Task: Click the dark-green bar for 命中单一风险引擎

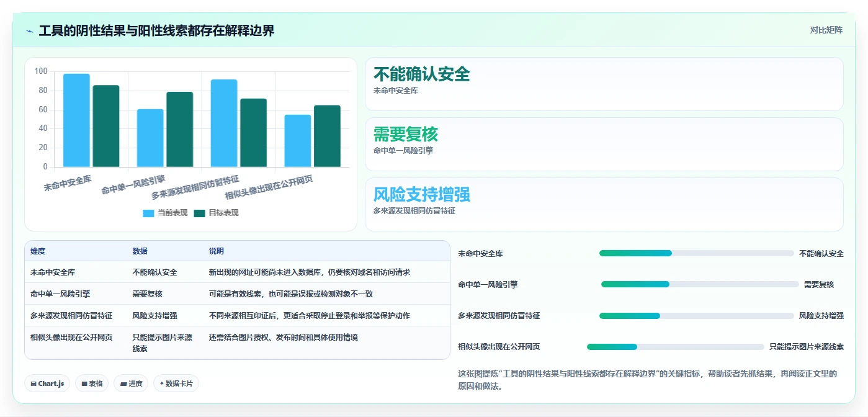Action: pyautogui.click(x=180, y=129)
